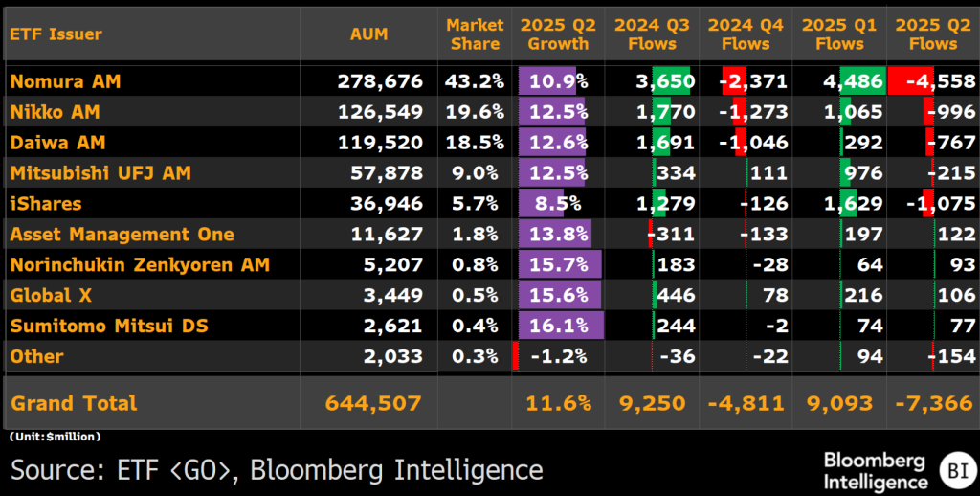Click iShares 2025 Q1 flow 1,629
Image resolution: width=980 pixels, height=496 pixels.
[855, 203]
